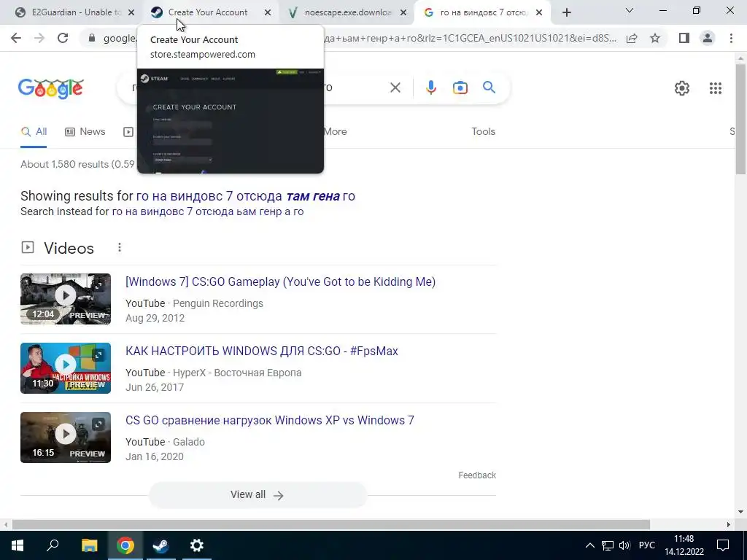Screen dimensions: 747x560
Task: Open the More filters dropdown
Action: (x=336, y=131)
